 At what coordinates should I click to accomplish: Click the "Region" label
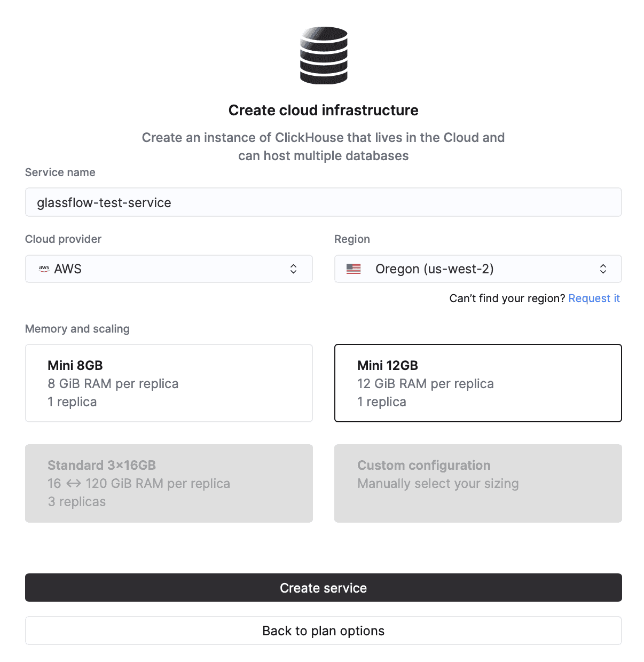[x=352, y=239]
